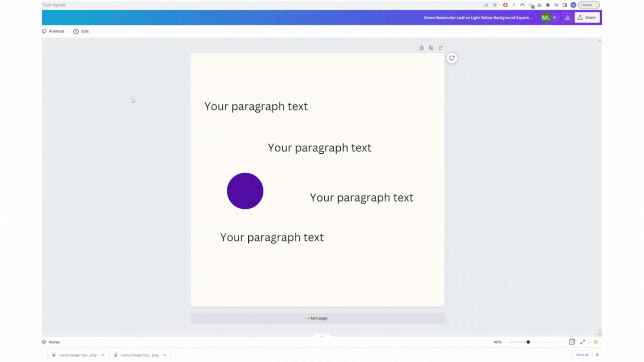Bookmark this page with the star icon

point(495,5)
